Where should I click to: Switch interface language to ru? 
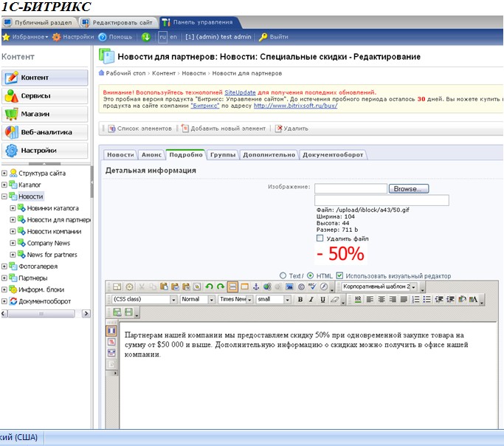coord(163,37)
